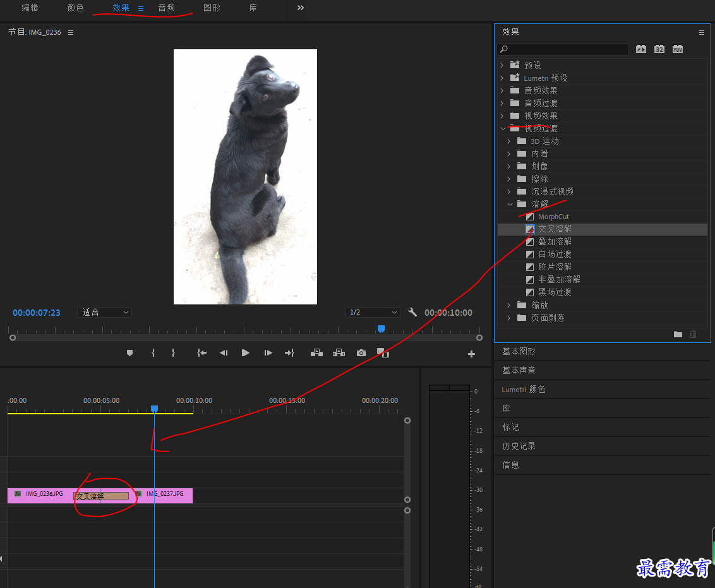
Task: Play the program monitor
Action: pos(245,353)
